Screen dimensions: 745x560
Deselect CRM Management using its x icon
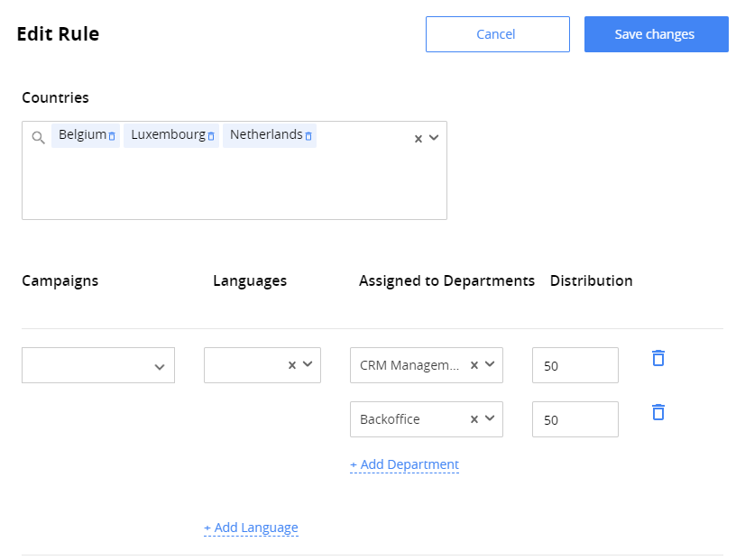click(474, 365)
